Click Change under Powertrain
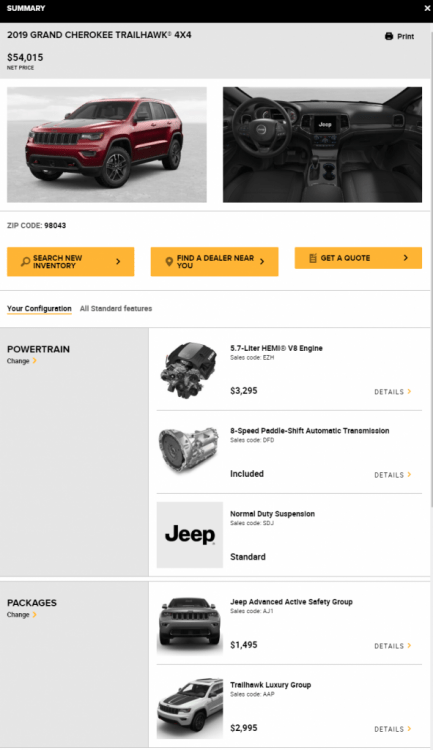The width and height of the screenshot is (433, 750). [x=22, y=361]
